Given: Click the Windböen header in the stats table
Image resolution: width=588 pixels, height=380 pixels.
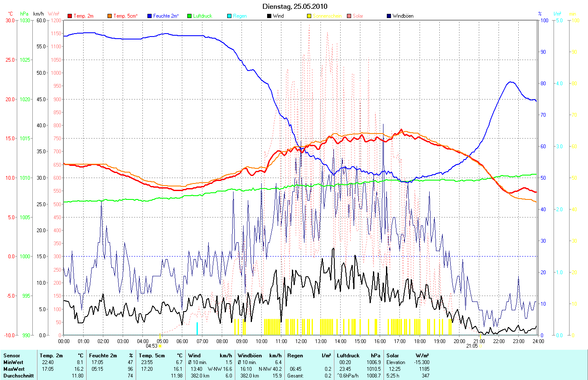Looking at the screenshot, I should pyautogui.click(x=249, y=356).
